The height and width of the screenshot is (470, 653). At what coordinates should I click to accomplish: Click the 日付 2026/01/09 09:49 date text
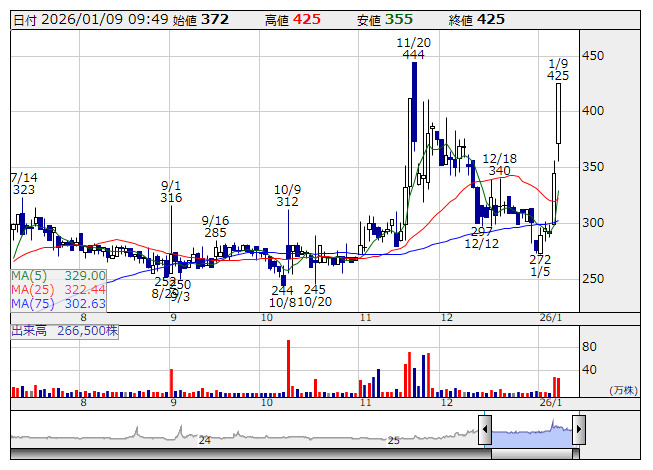click(91, 20)
